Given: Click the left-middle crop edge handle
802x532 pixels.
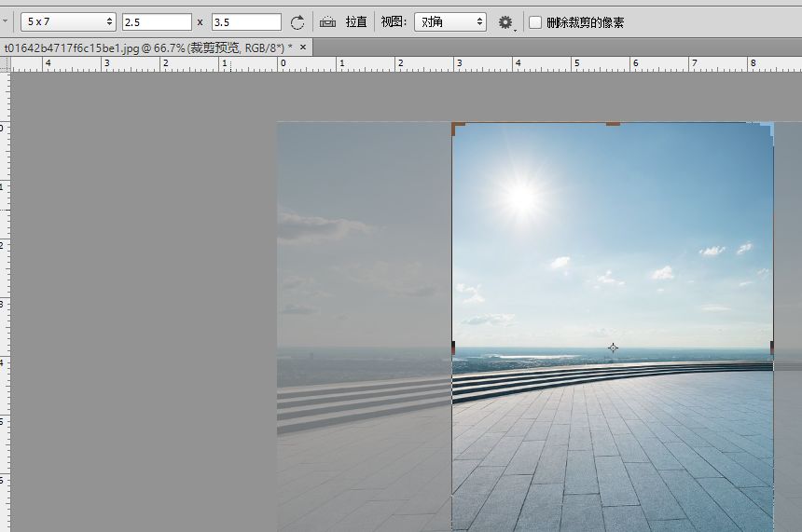Looking at the screenshot, I should coord(453,348).
